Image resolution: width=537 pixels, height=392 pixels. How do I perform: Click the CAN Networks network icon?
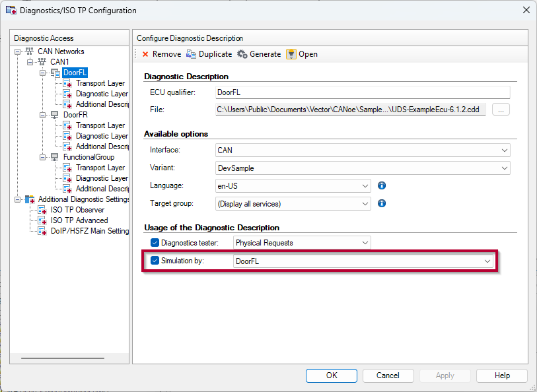30,51
